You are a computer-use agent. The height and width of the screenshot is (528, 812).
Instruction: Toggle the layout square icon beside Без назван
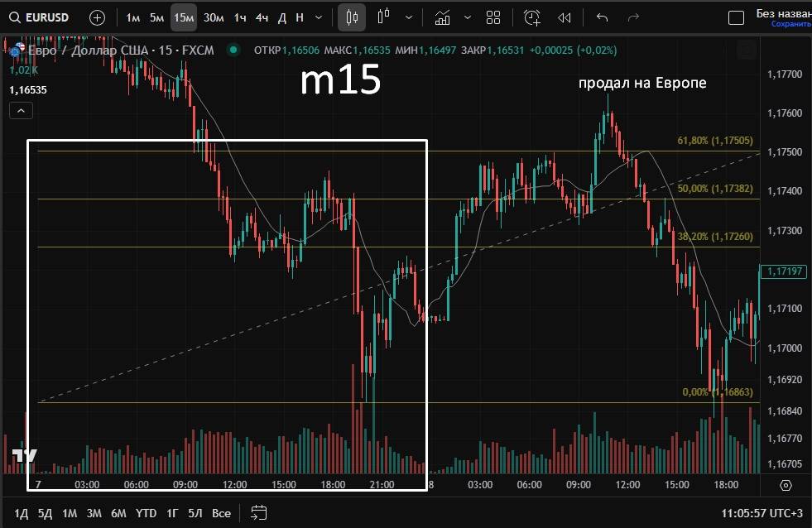tap(735, 18)
